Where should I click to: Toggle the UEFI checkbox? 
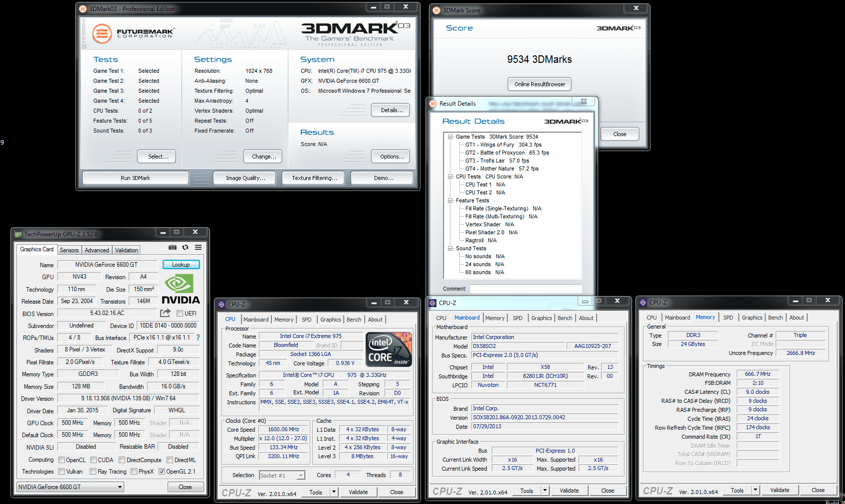(180, 313)
